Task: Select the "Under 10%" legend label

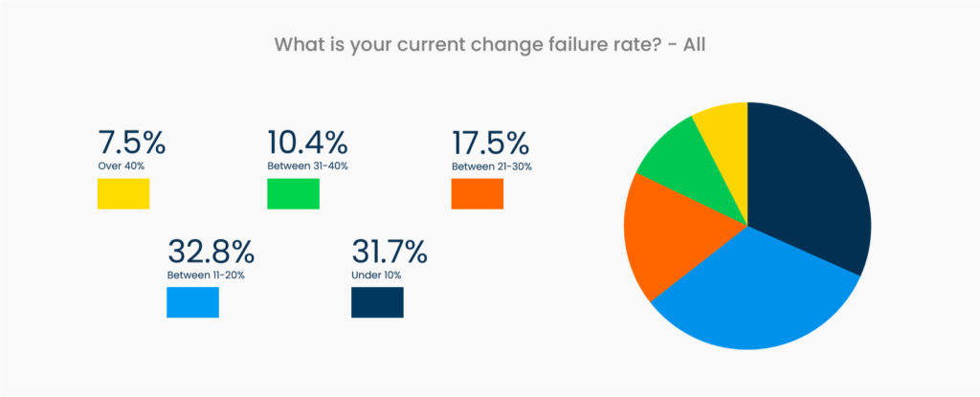Action: 376,276
